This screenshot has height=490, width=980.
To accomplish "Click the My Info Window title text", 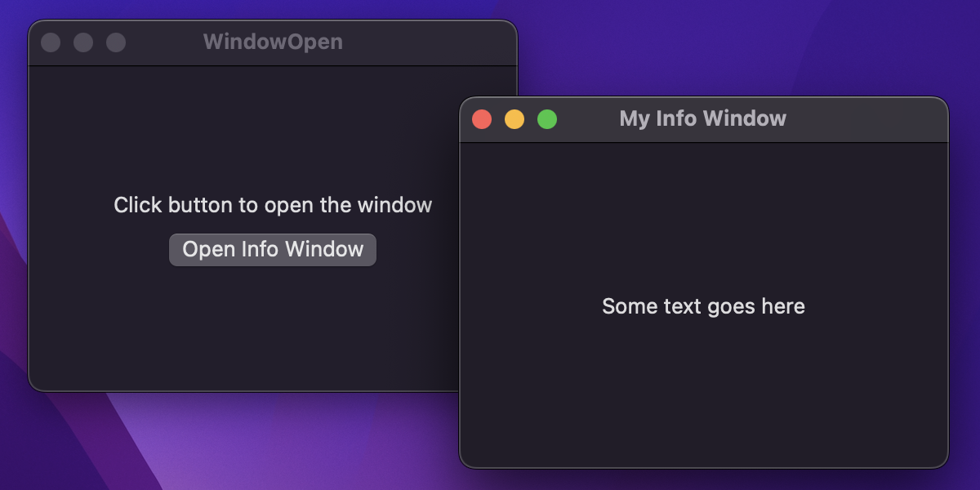I will pyautogui.click(x=702, y=119).
